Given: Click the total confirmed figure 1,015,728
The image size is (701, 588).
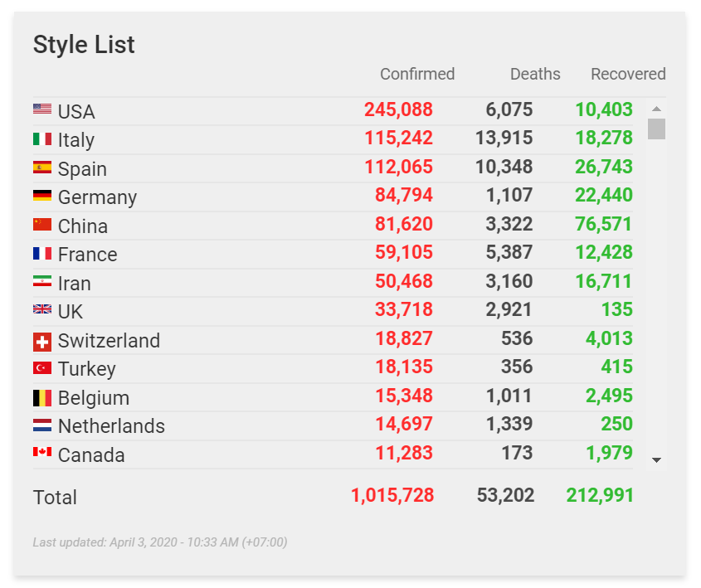Looking at the screenshot, I should pyautogui.click(x=392, y=496).
